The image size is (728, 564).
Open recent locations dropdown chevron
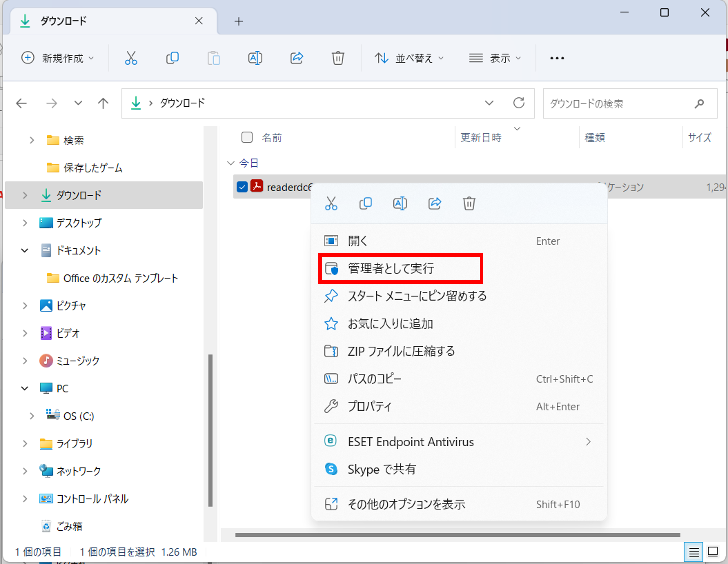coord(78,103)
